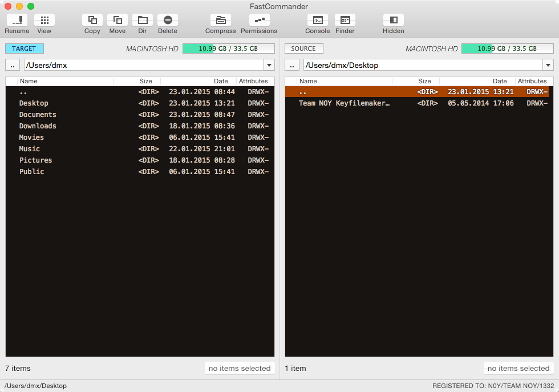
Task: Sort right panel by Size column
Action: pos(416,82)
